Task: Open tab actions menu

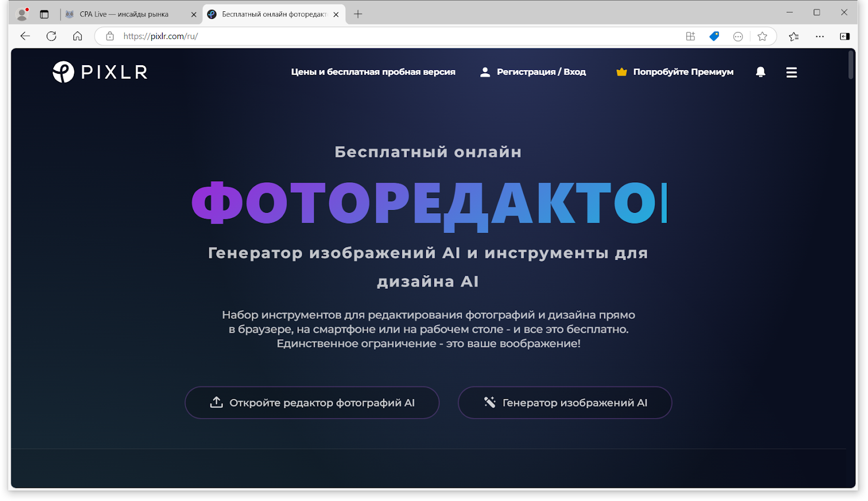Action: point(44,15)
